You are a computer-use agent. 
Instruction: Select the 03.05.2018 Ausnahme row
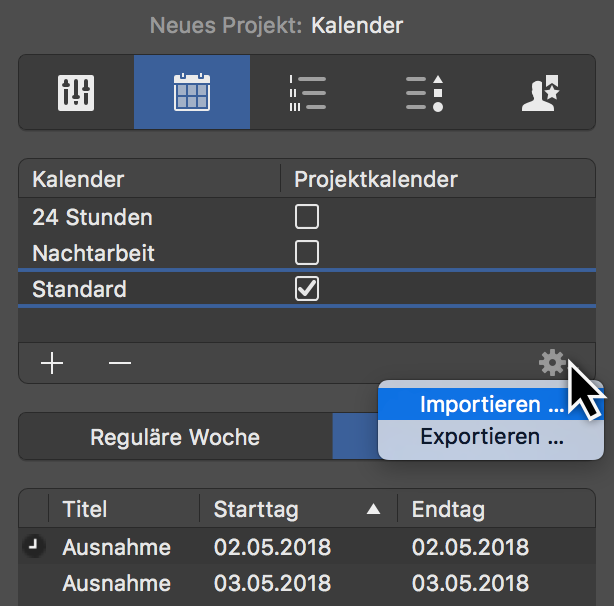point(300,583)
